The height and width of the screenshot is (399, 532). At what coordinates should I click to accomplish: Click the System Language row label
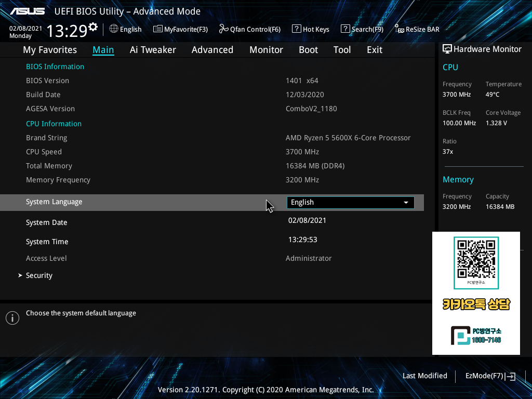point(54,202)
